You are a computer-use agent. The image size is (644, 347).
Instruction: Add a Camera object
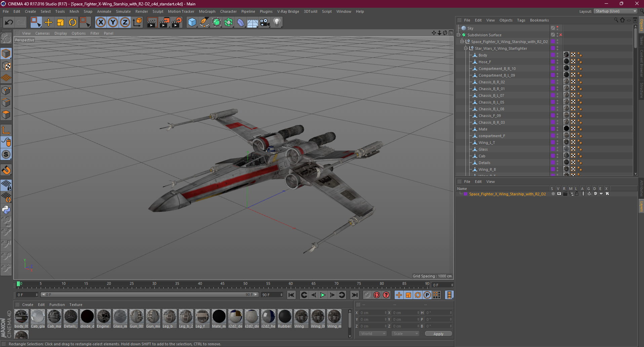[265, 23]
